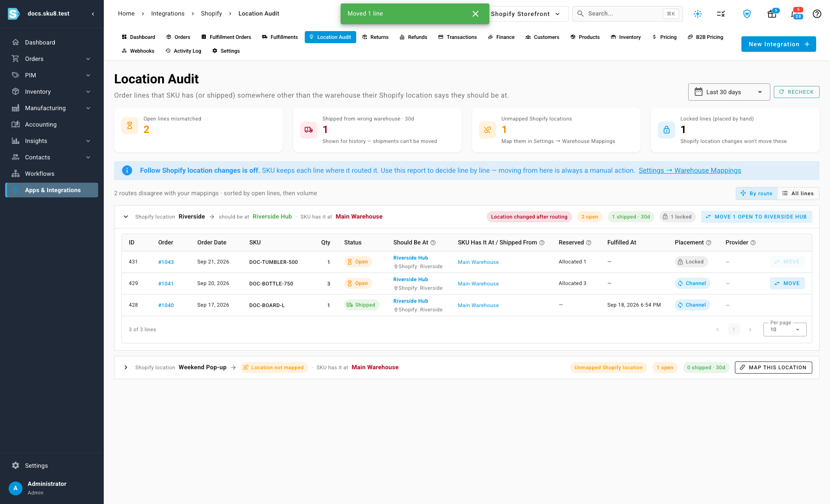Open the Activity Log tab
This screenshot has height=504, width=830.
183,51
